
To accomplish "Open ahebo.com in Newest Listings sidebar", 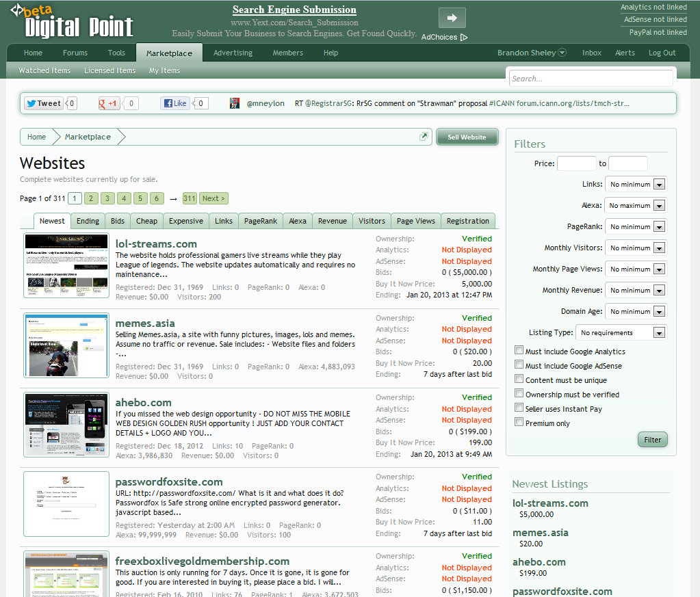I will 539,562.
